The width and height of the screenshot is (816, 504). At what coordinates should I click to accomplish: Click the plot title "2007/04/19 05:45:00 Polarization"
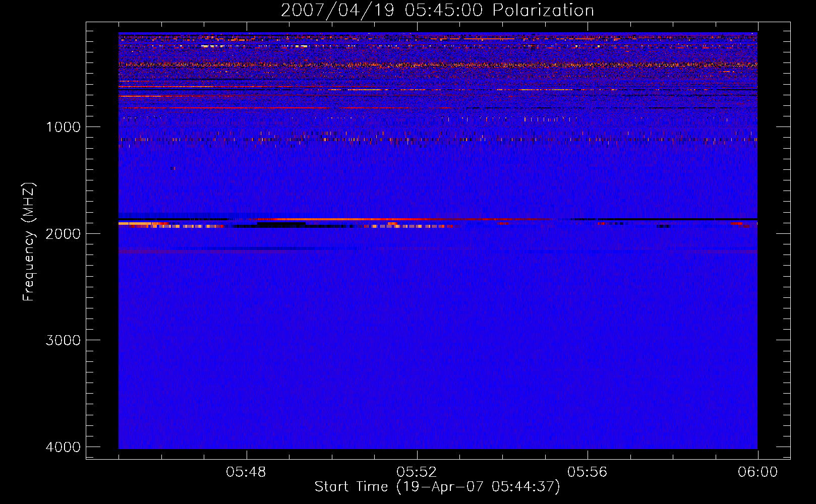(x=437, y=10)
